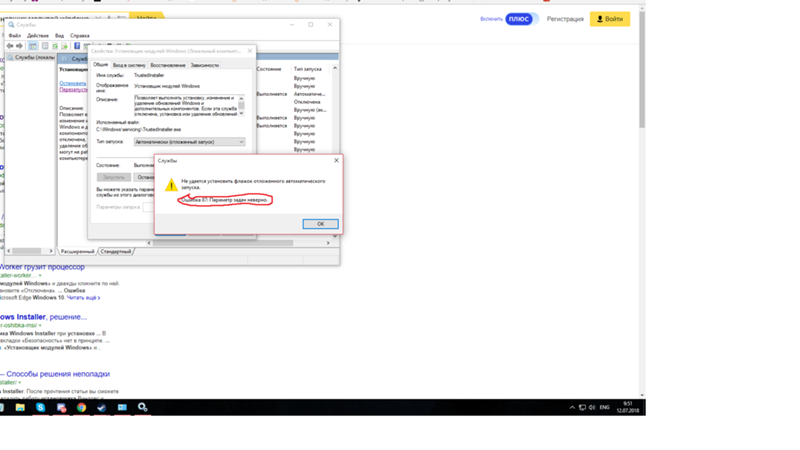Open the Services magnifier taskbar icon

pyautogui.click(x=142, y=407)
